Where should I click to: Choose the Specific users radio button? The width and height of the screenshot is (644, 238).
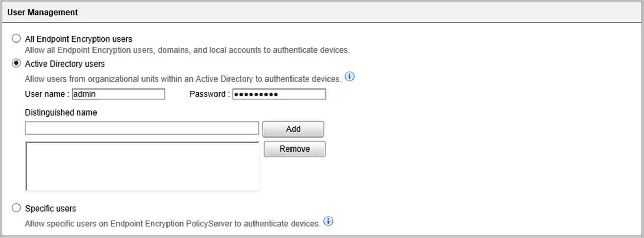click(16, 208)
